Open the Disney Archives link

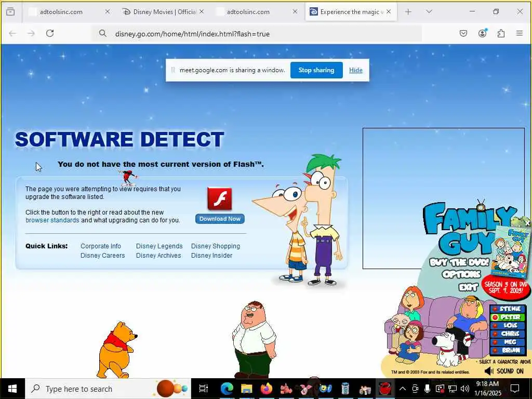[158, 256]
